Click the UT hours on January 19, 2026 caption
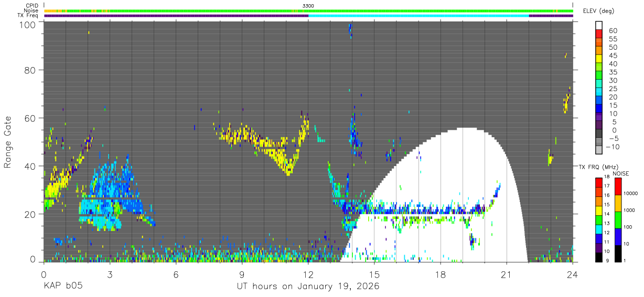The height and width of the screenshot is (297, 644). click(x=308, y=287)
